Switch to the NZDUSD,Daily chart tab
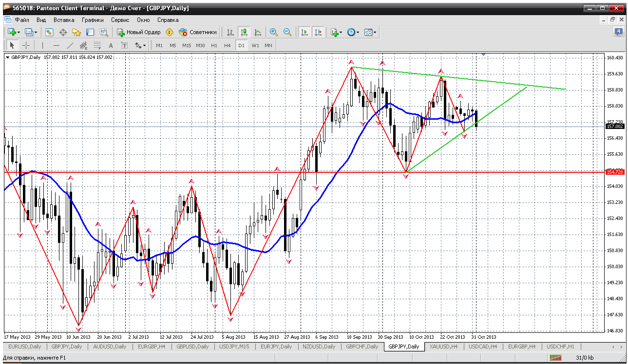Viewport: 628px width, 364px height. [x=319, y=346]
